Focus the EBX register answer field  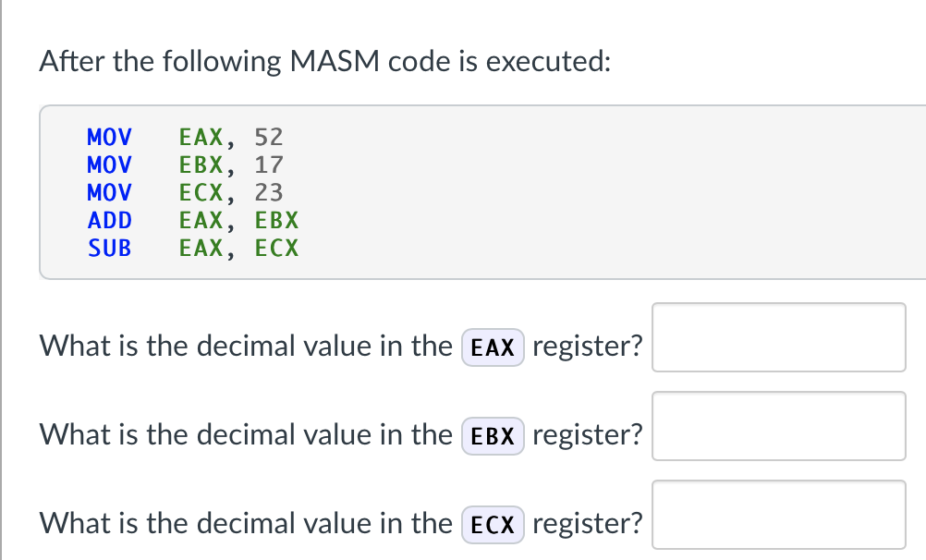pyautogui.click(x=778, y=426)
